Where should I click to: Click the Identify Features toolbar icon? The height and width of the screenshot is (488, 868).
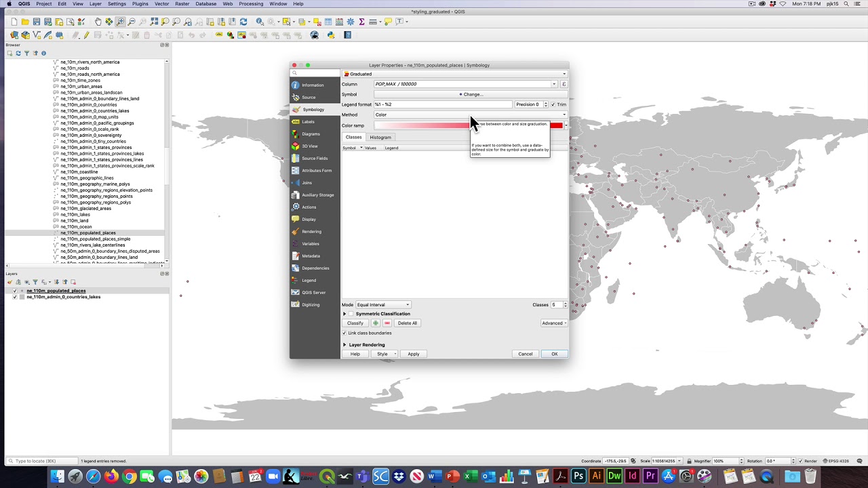pyautogui.click(x=260, y=22)
